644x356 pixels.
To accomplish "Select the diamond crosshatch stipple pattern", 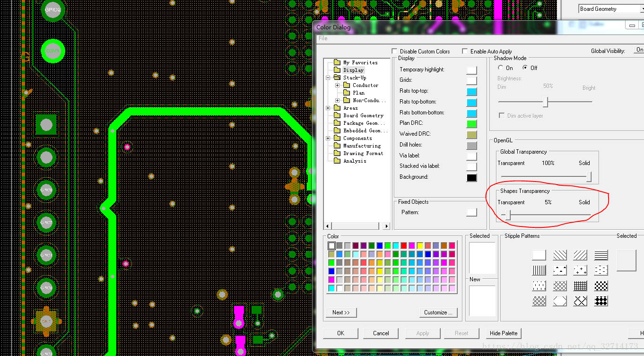I will tap(560, 286).
